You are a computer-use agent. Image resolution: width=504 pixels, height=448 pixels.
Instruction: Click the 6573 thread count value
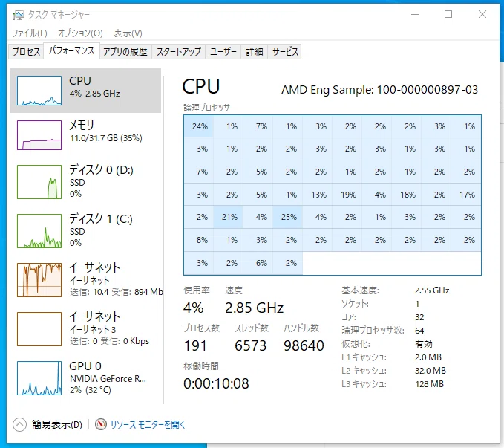250,346
